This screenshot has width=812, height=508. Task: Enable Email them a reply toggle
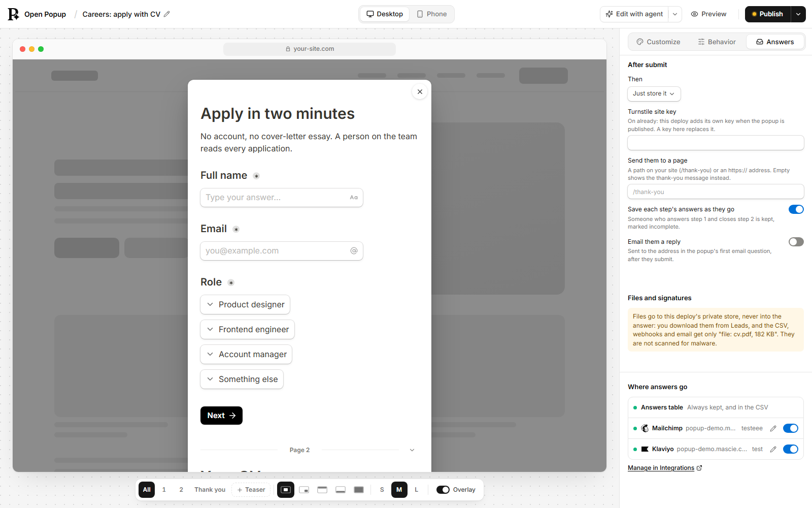(x=796, y=242)
